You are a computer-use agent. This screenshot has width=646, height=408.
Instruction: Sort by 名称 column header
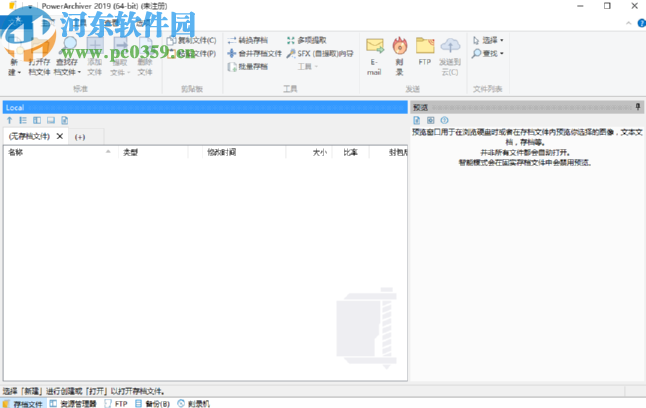coord(61,152)
